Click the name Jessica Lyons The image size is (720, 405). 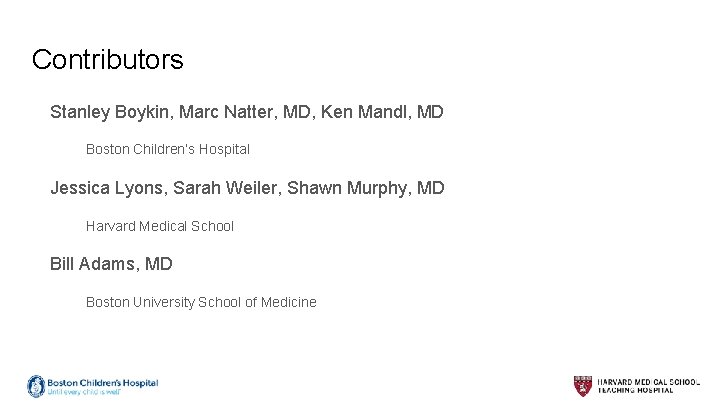click(109, 188)
